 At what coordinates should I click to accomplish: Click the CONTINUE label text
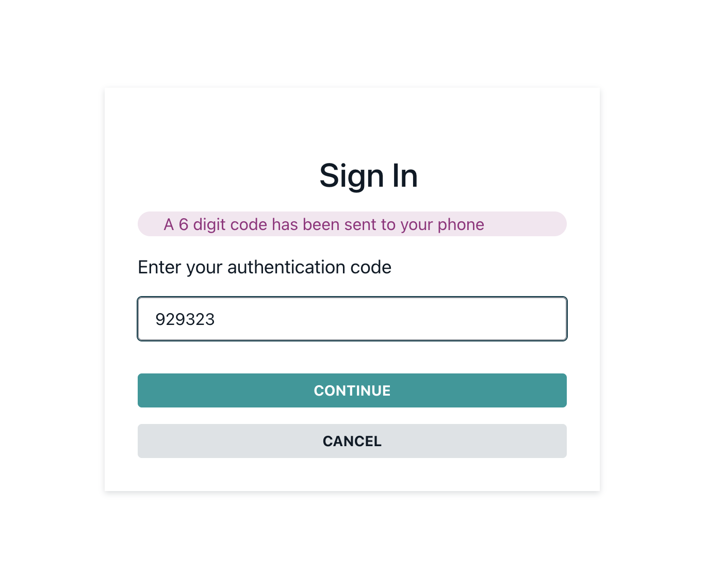click(352, 390)
